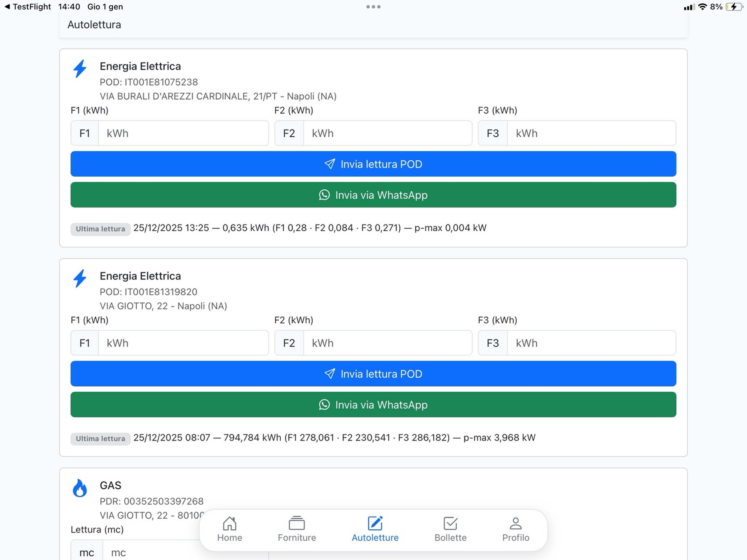Tap the F3 prefix in the VIA GIOTTO card

[x=493, y=343]
